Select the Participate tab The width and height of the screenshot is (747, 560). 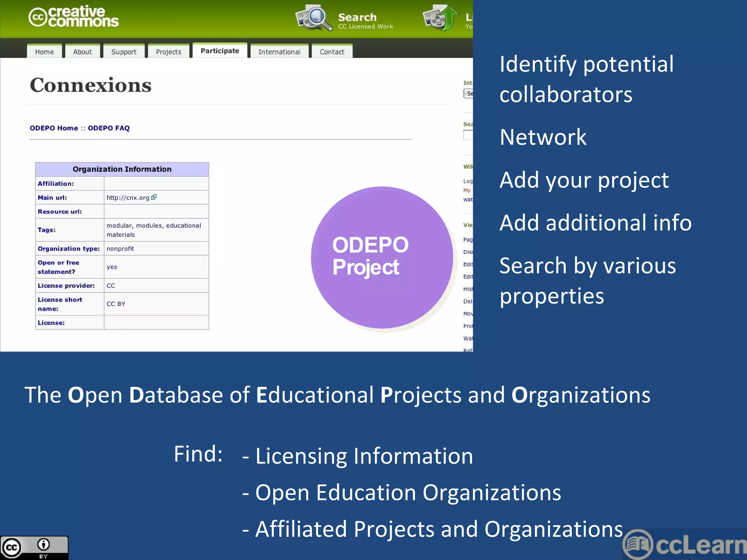(220, 51)
